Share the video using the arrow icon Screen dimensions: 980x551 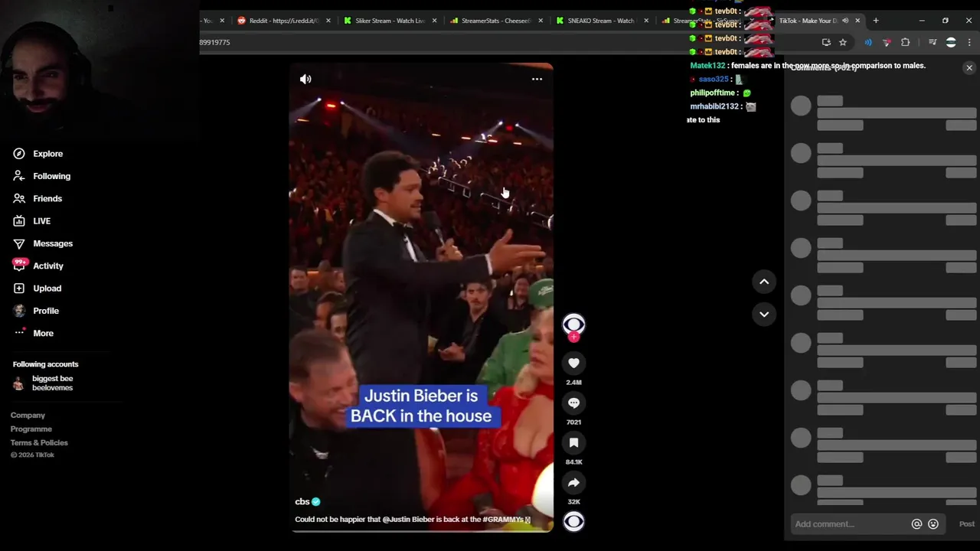click(x=573, y=482)
